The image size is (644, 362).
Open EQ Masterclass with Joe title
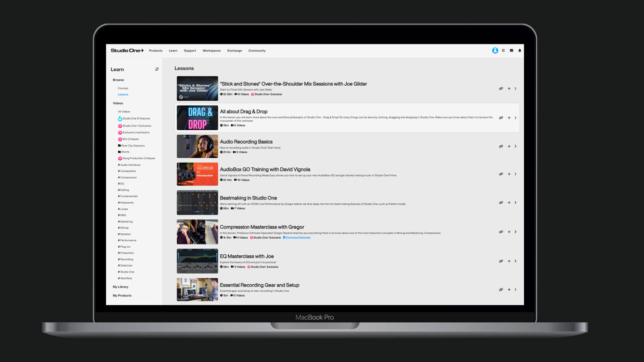[x=247, y=256]
